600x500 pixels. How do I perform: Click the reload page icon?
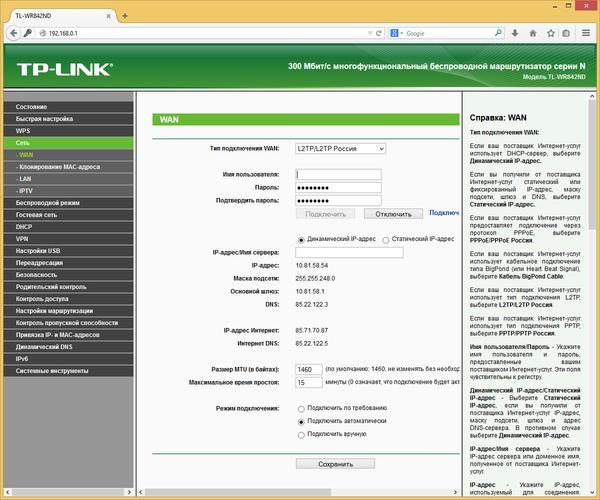click(379, 33)
